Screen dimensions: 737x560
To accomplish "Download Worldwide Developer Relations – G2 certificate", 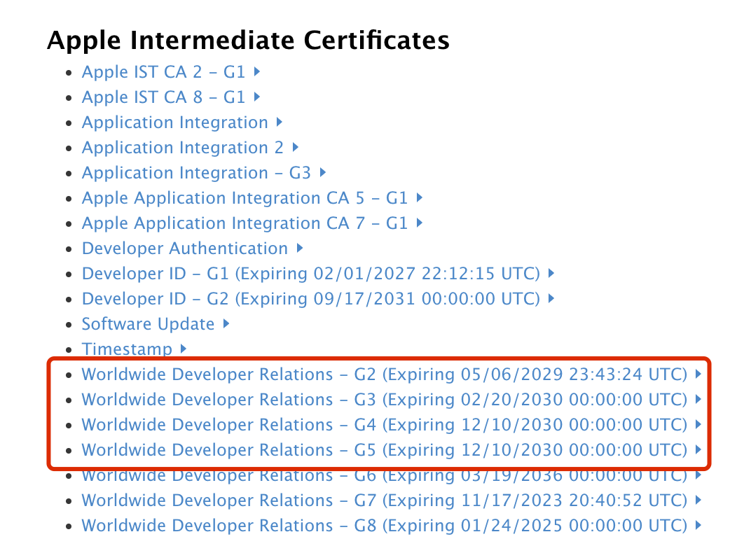I will 384,374.
